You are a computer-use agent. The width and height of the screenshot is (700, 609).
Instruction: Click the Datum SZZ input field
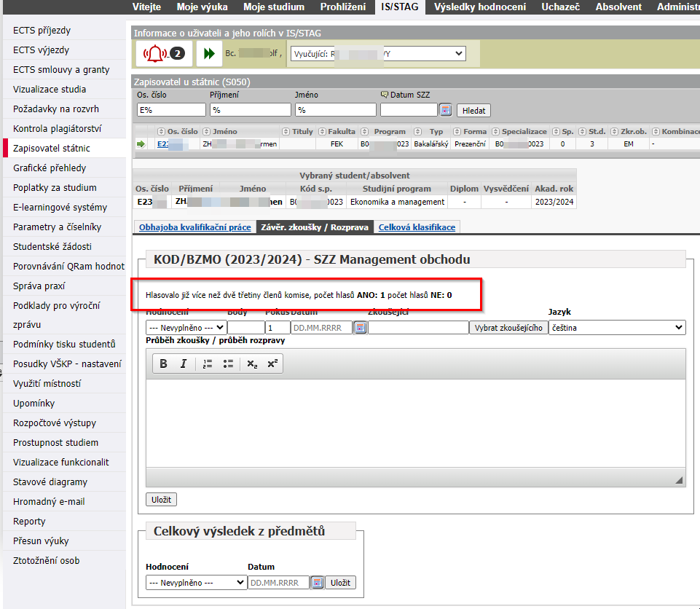click(x=409, y=110)
